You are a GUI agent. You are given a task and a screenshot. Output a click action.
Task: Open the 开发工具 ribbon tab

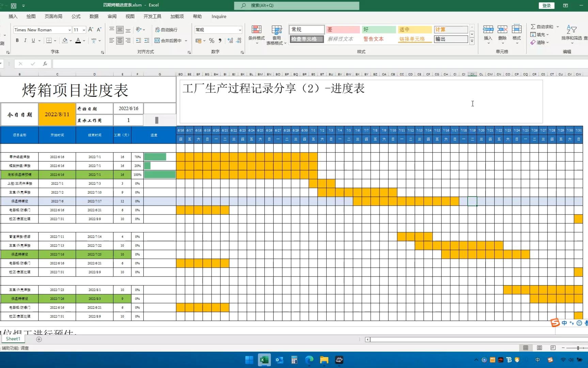pos(152,16)
